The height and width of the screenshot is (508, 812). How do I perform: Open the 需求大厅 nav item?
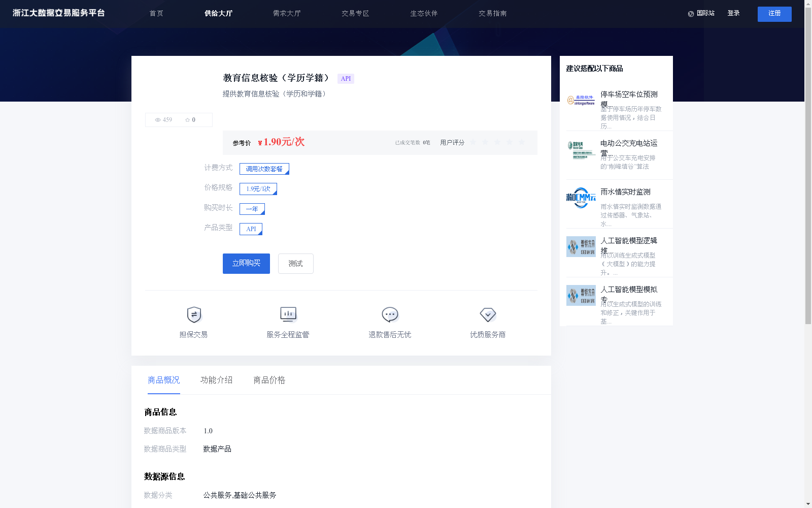point(287,14)
